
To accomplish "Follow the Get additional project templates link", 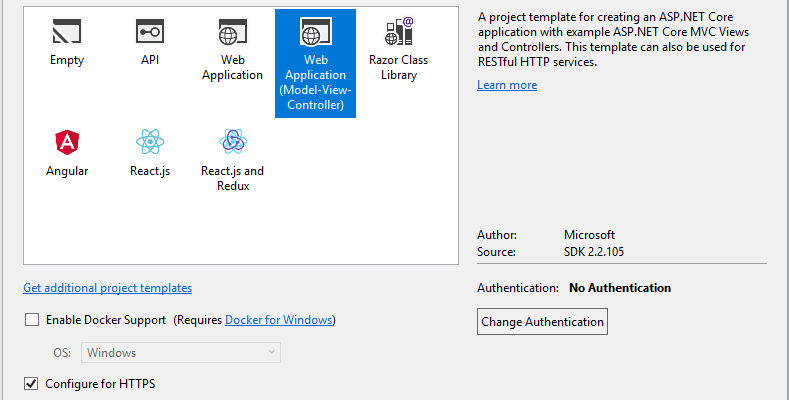I will click(x=107, y=288).
